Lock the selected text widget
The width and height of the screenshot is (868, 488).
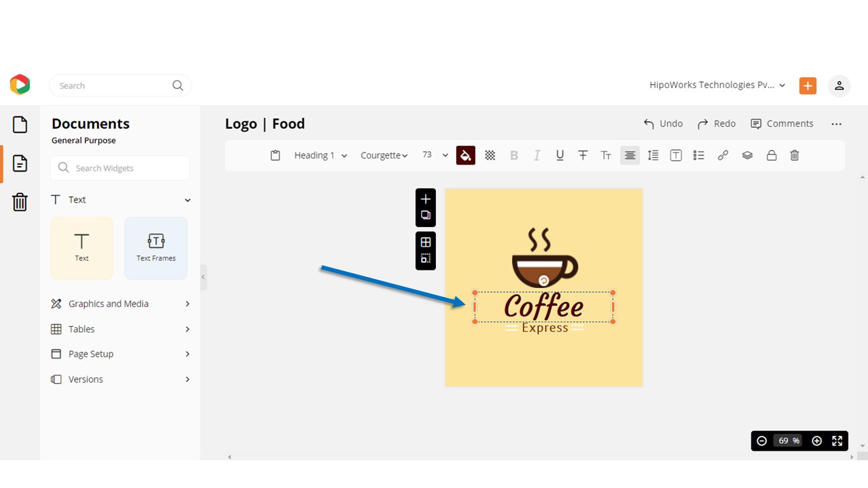coord(772,155)
